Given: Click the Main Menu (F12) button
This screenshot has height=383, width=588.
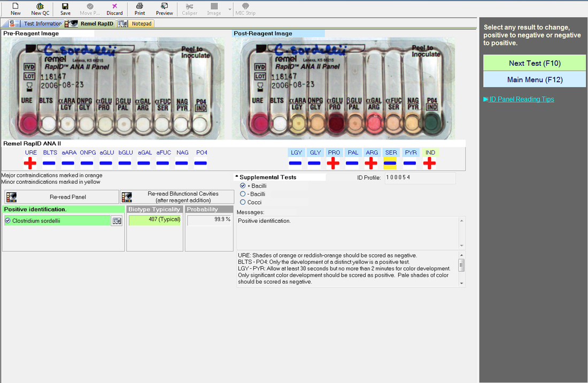Looking at the screenshot, I should pos(535,80).
